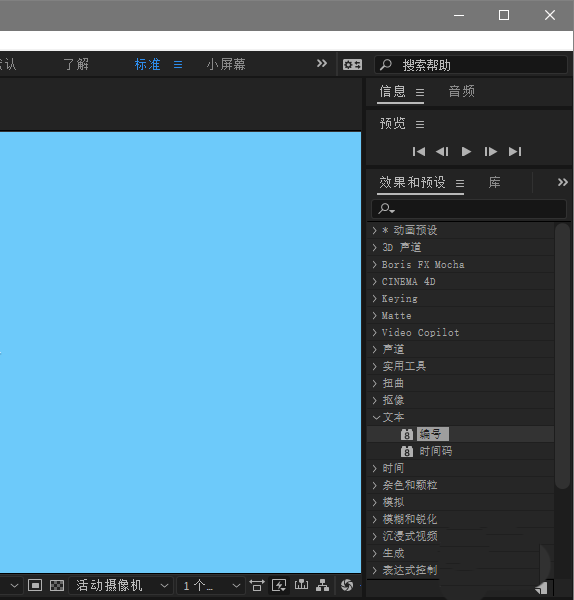Screen dimensions: 574x600
Task: Expand the 扭曲 category
Action: coord(375,383)
